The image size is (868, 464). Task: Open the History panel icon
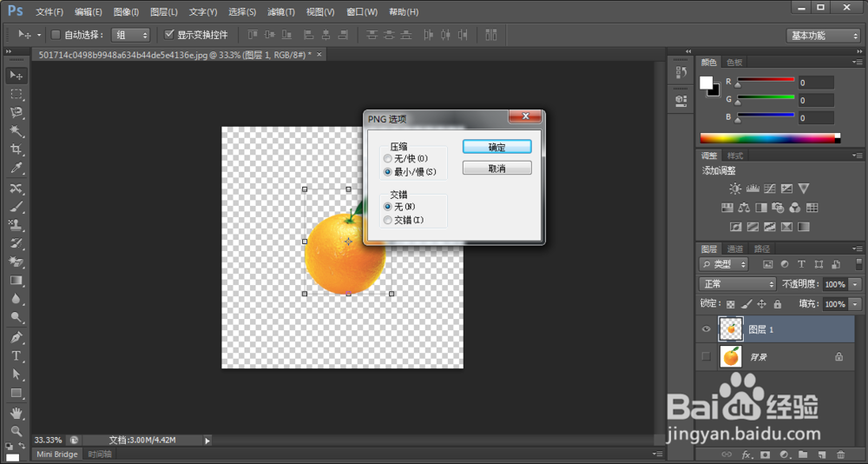click(x=681, y=73)
